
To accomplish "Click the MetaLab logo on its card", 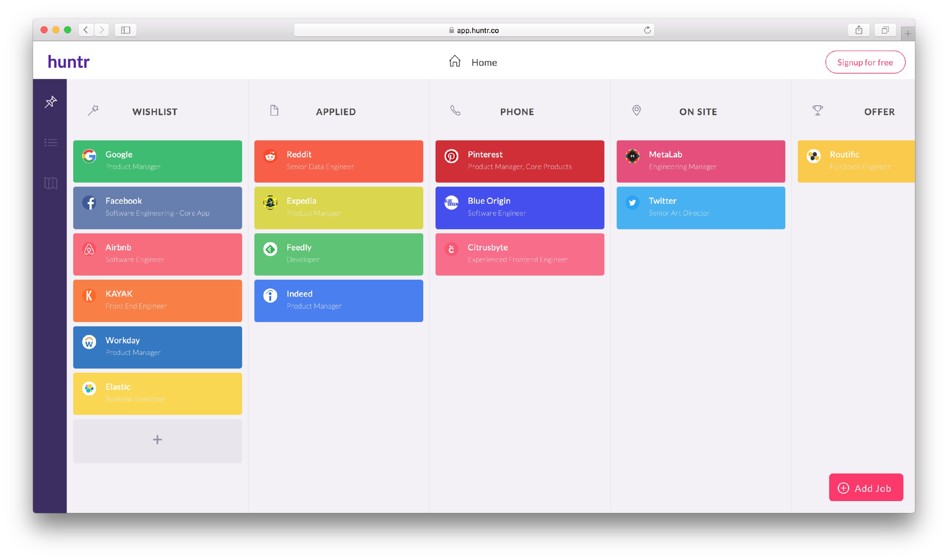I will (x=632, y=156).
